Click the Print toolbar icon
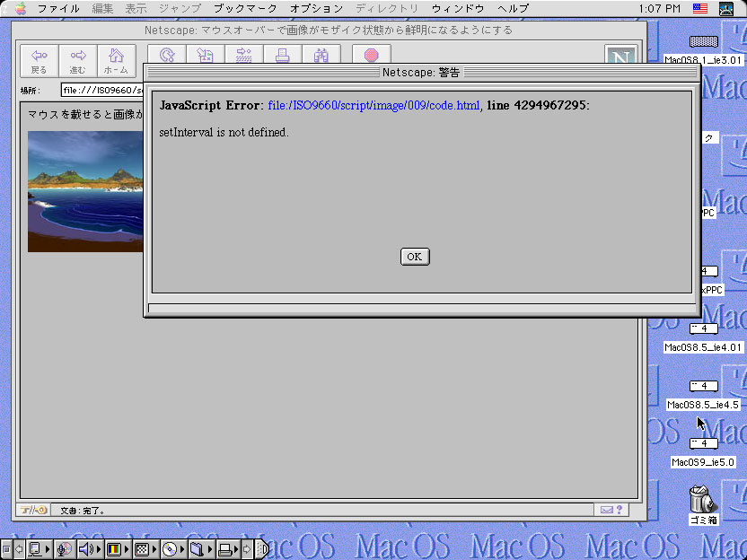Viewport: 747px width, 560px height. coord(283,56)
